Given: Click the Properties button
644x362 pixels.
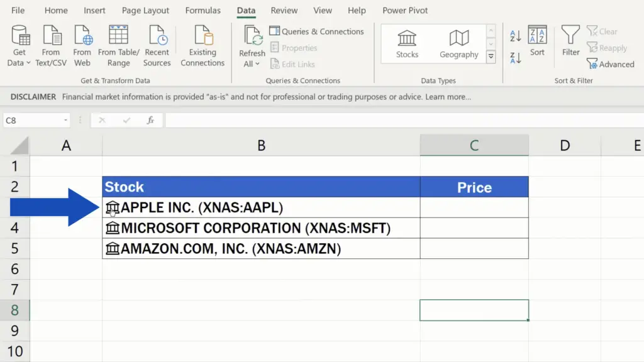Looking at the screenshot, I should click(294, 48).
